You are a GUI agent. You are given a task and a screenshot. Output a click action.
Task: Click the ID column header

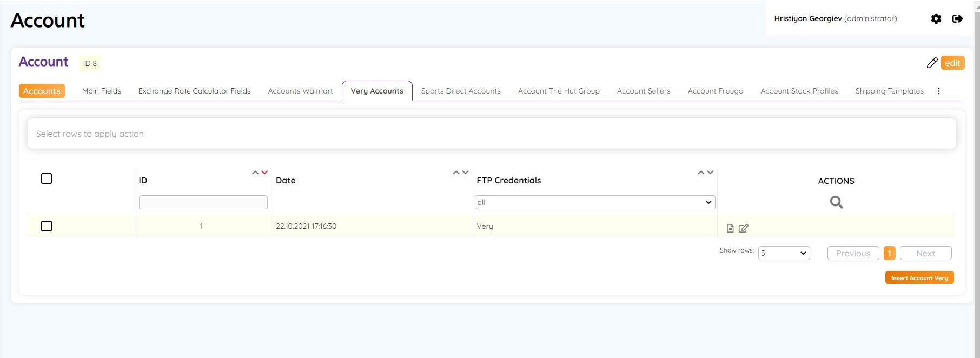pyautogui.click(x=143, y=181)
